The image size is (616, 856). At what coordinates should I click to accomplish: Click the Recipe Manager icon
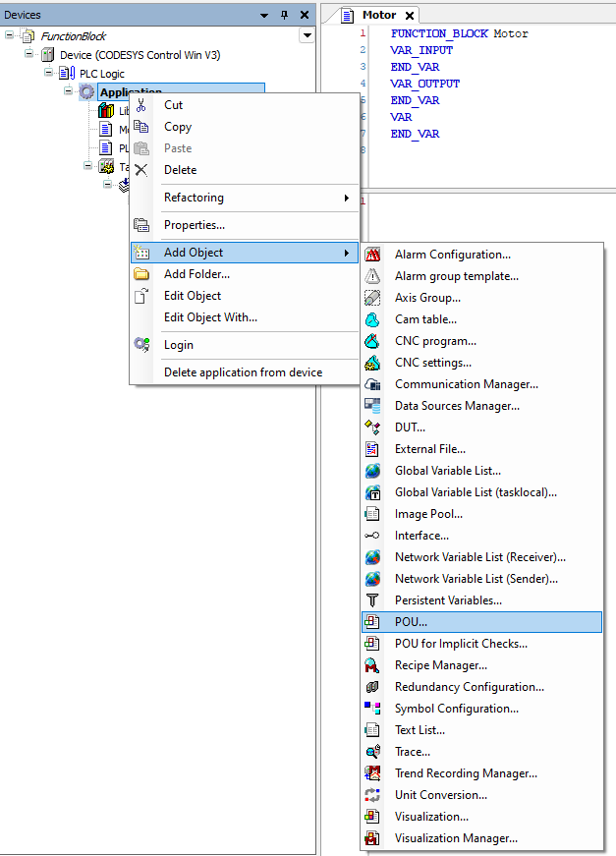point(372,665)
